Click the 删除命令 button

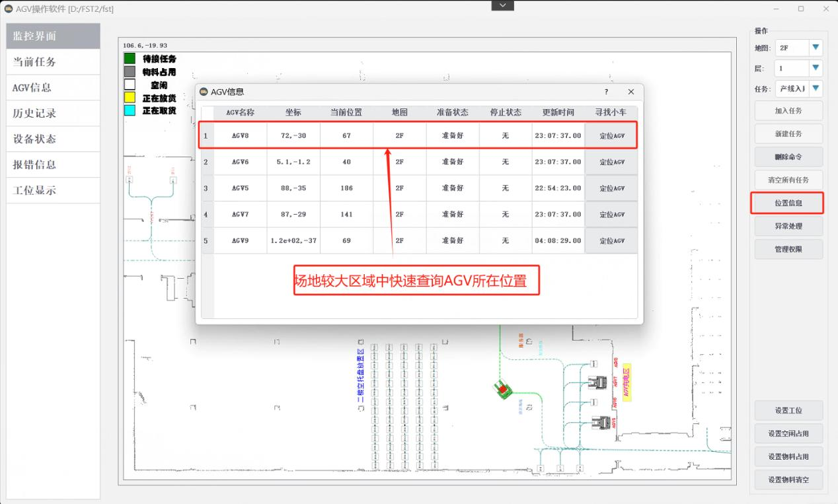coord(788,157)
